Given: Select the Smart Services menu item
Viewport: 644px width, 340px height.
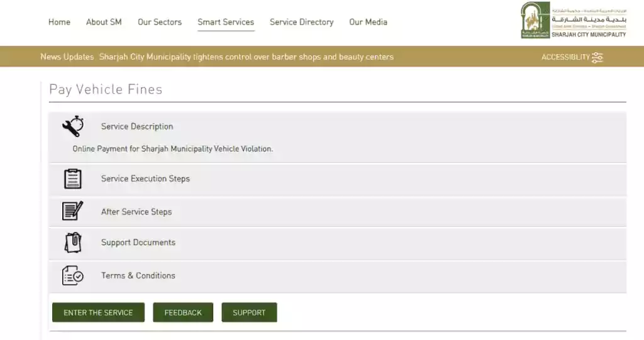Looking at the screenshot, I should pyautogui.click(x=226, y=22).
